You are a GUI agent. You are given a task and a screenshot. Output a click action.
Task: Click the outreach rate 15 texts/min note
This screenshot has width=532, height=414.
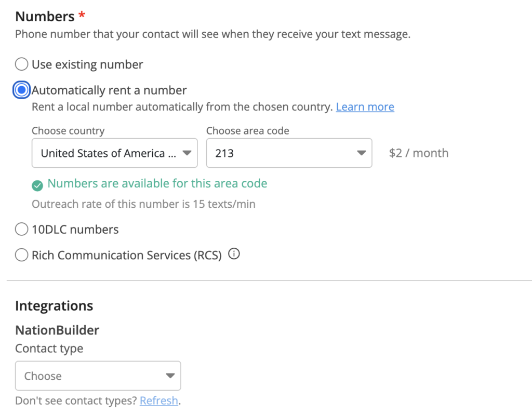(143, 204)
